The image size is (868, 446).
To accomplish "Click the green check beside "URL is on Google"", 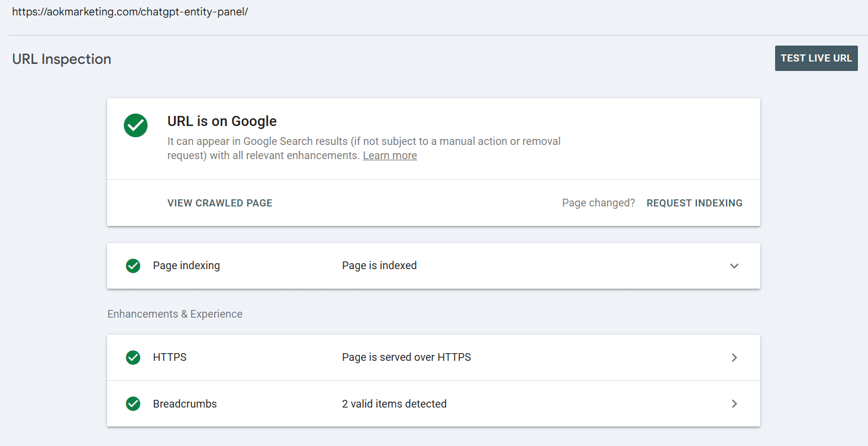I will (135, 125).
